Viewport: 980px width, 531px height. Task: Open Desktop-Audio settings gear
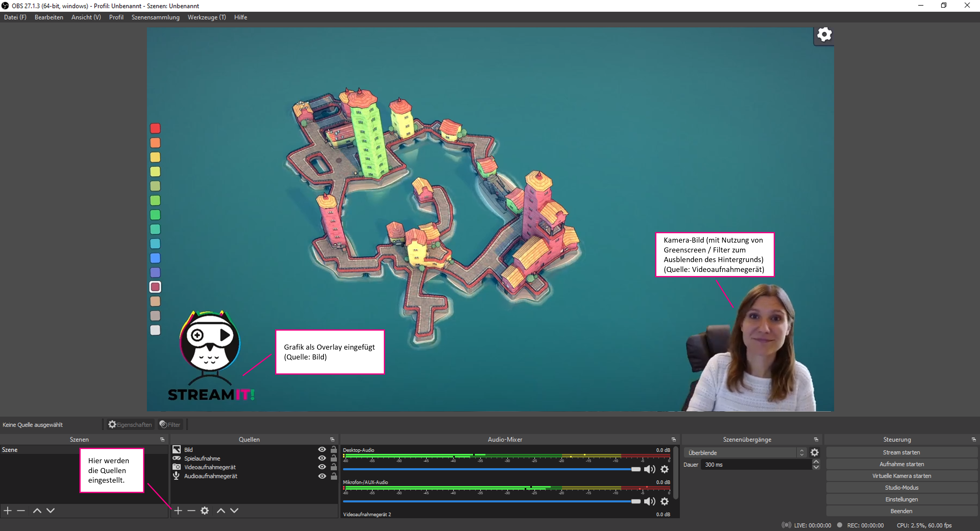tap(665, 469)
